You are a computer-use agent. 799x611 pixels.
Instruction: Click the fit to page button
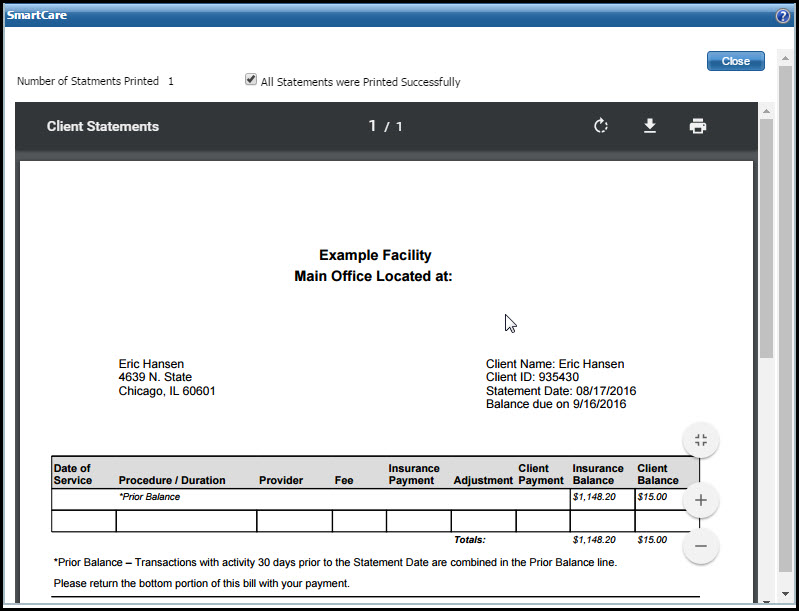pyautogui.click(x=700, y=440)
